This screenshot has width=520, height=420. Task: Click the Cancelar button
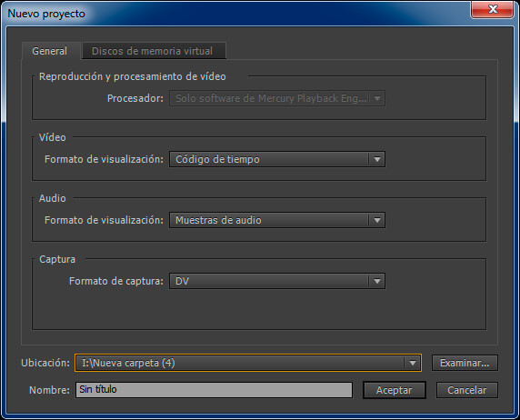[466, 390]
